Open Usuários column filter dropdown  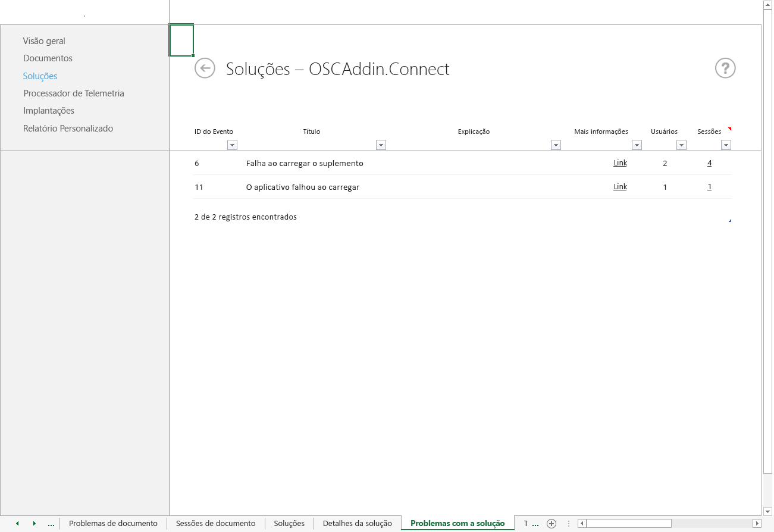click(681, 145)
